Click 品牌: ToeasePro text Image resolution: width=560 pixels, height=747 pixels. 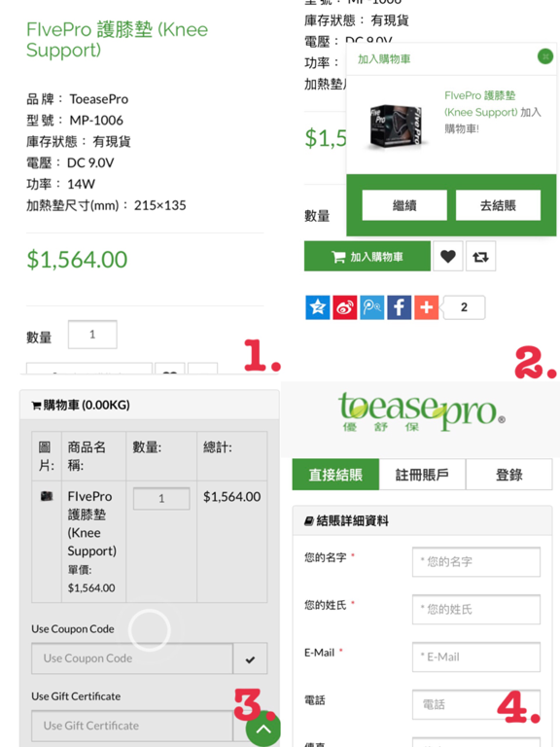(x=77, y=99)
